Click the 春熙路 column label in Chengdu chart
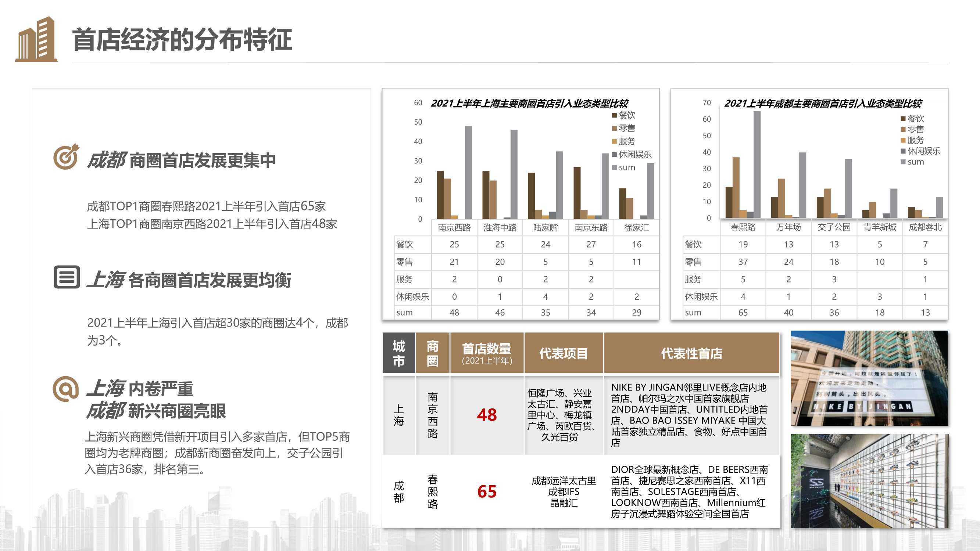 click(743, 227)
